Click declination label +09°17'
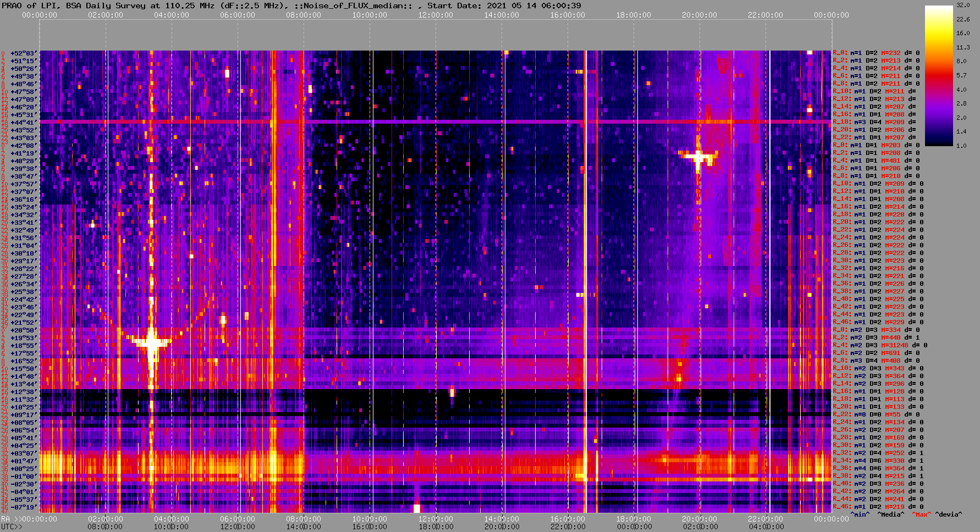The image size is (980, 532). pyautogui.click(x=24, y=415)
